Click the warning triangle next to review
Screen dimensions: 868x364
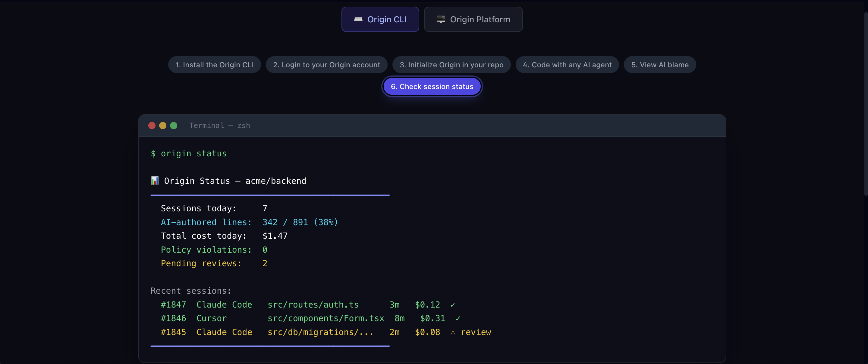[x=453, y=333]
